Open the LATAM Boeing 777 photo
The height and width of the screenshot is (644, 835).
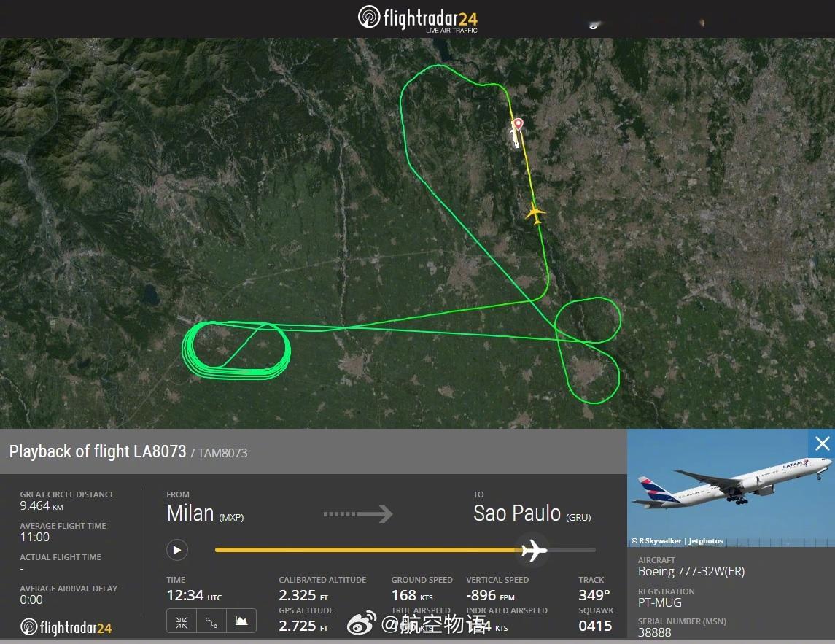pyautogui.click(x=731, y=488)
